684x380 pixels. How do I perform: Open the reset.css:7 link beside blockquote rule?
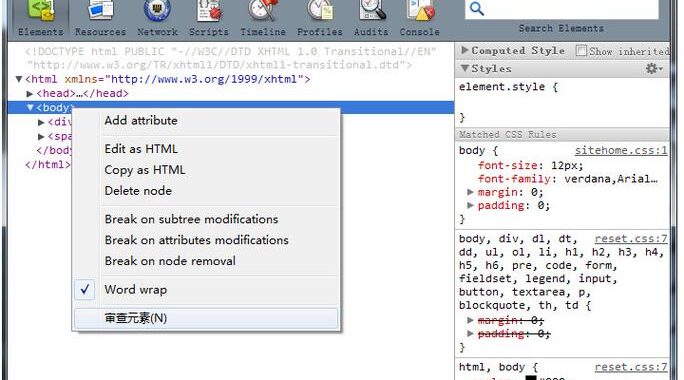click(631, 239)
